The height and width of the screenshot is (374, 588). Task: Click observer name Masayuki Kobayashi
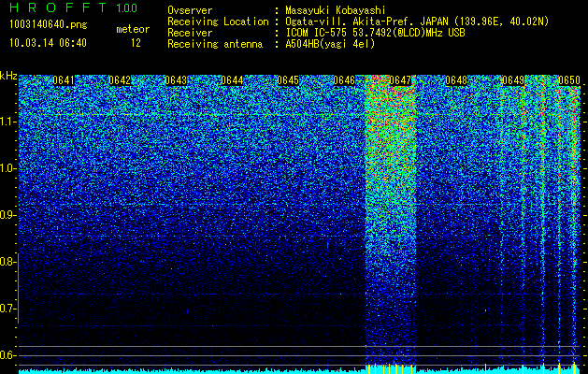[x=336, y=10]
